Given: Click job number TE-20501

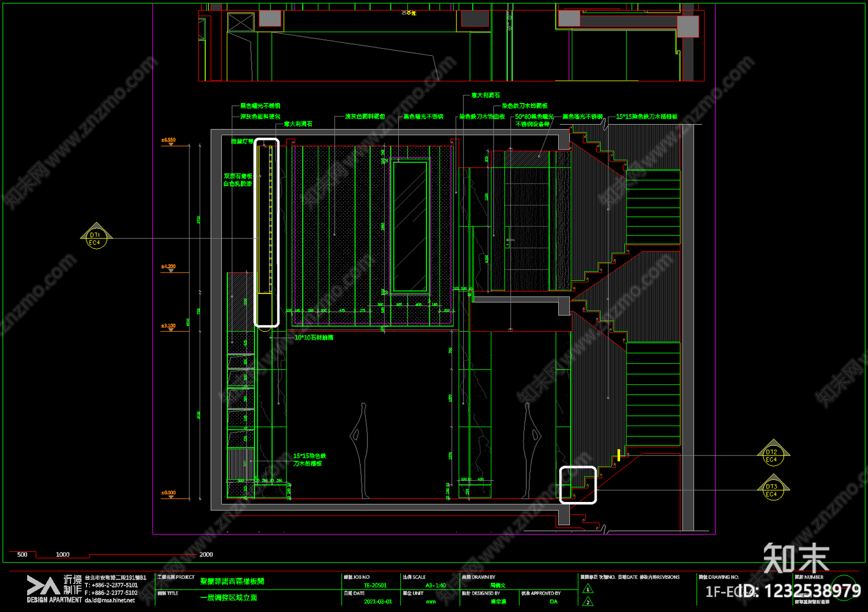Looking at the screenshot, I should click(x=375, y=585).
